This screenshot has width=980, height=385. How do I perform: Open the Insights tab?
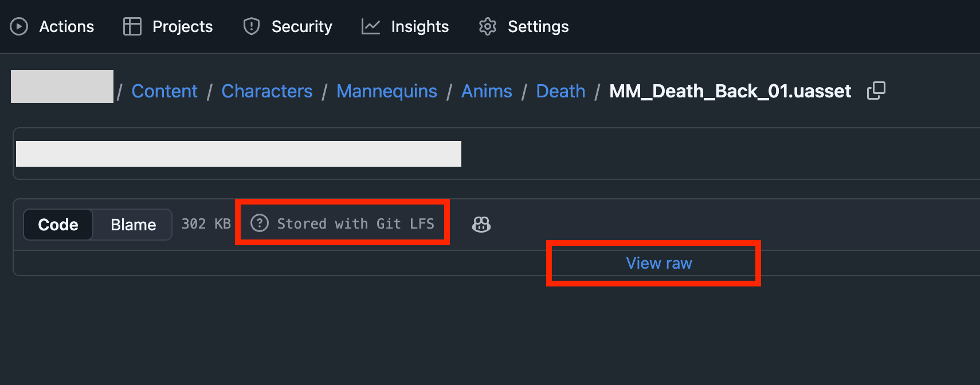click(x=420, y=26)
